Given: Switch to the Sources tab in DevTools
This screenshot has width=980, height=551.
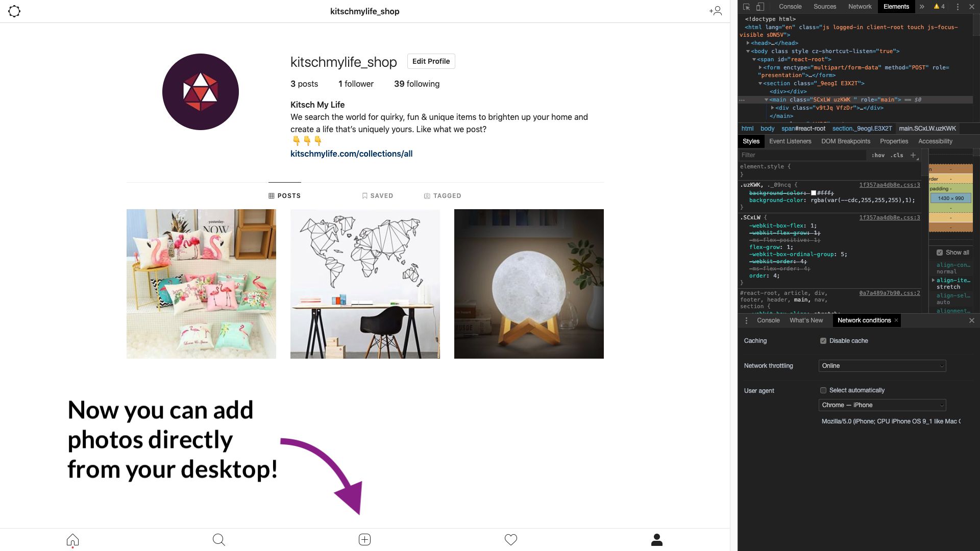Looking at the screenshot, I should click(x=824, y=7).
